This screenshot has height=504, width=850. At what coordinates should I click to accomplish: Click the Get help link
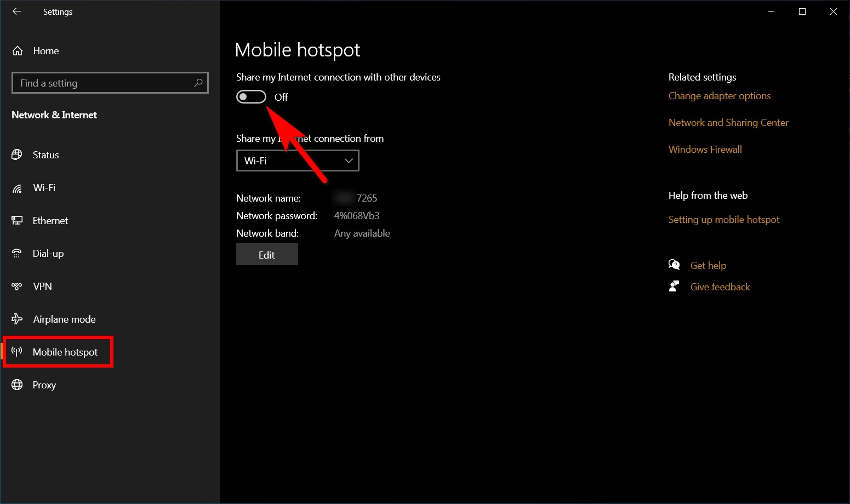(708, 266)
